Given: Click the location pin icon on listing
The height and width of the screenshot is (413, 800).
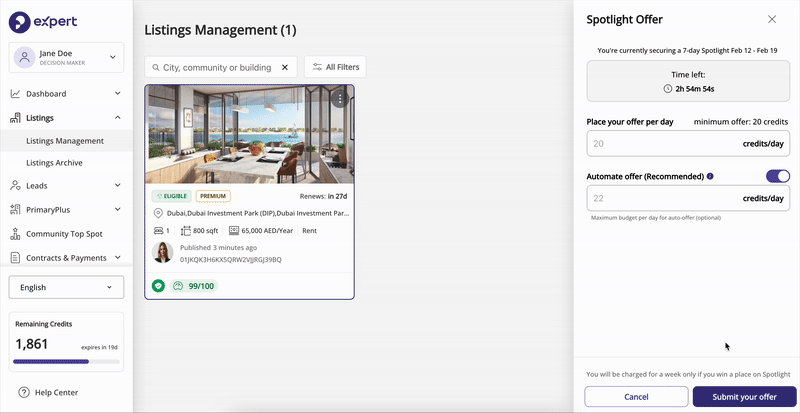Looking at the screenshot, I should point(158,213).
